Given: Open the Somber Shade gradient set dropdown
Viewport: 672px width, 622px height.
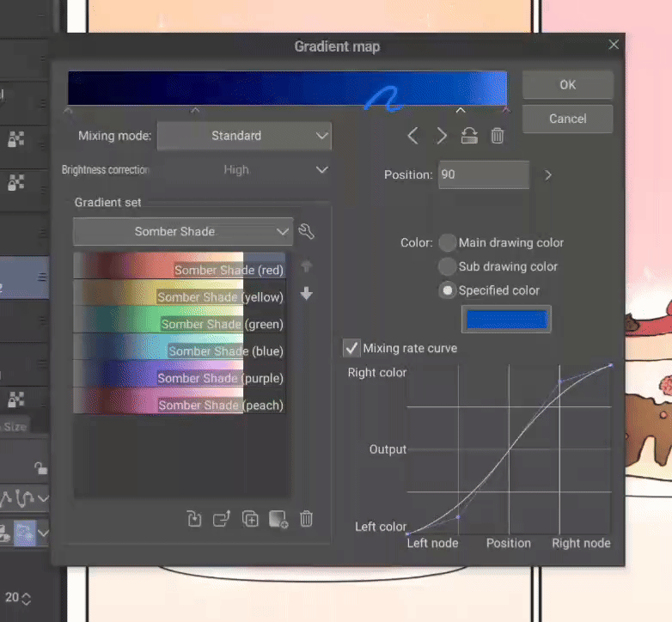Looking at the screenshot, I should click(183, 232).
